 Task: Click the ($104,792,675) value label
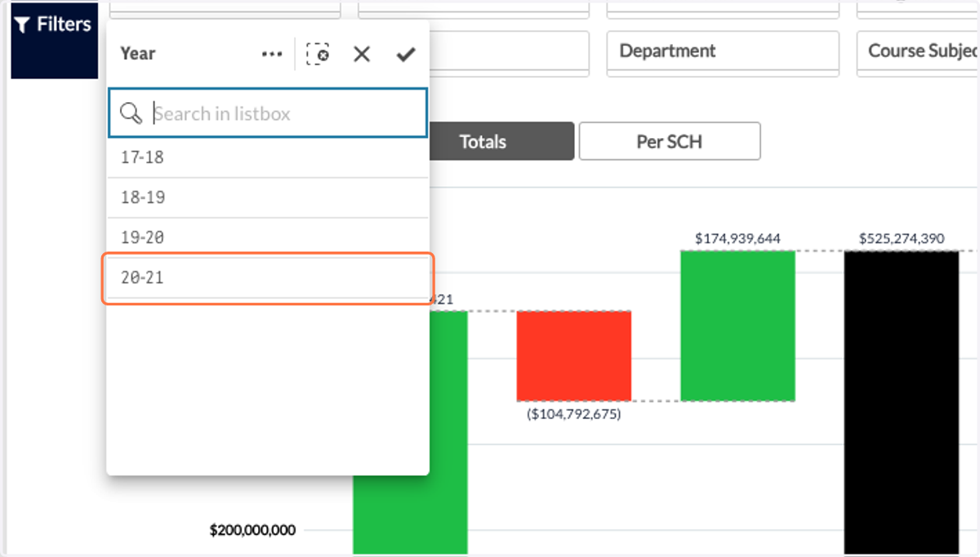[574, 414]
